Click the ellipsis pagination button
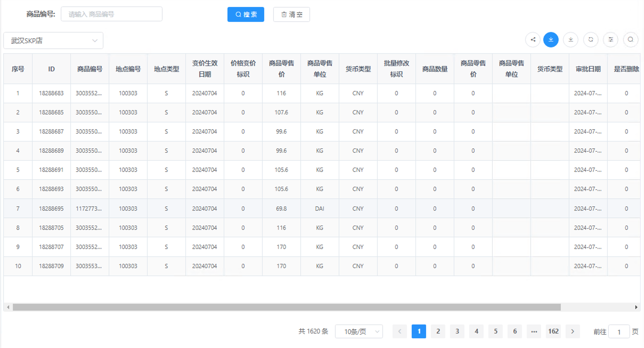This screenshot has width=644, height=348. (534, 331)
